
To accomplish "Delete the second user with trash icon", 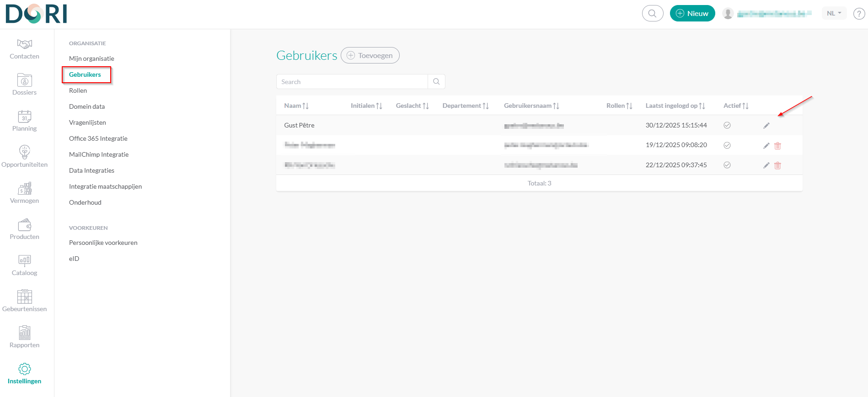I will click(777, 146).
